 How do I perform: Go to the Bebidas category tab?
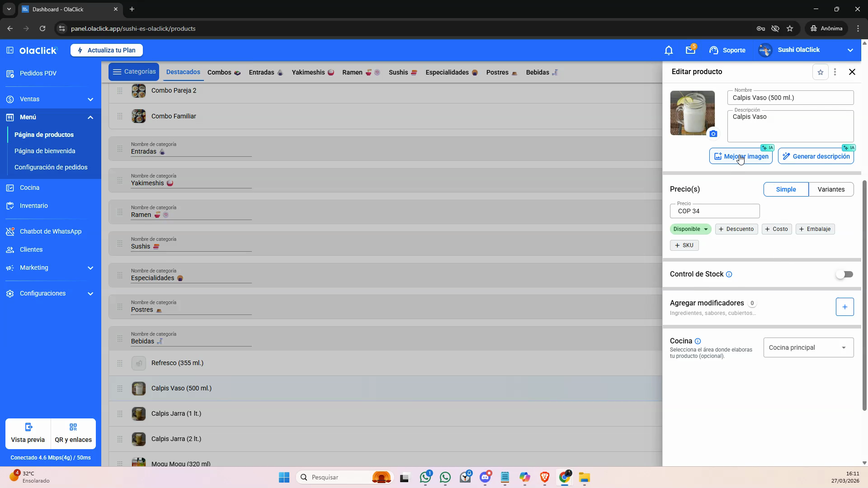542,72
